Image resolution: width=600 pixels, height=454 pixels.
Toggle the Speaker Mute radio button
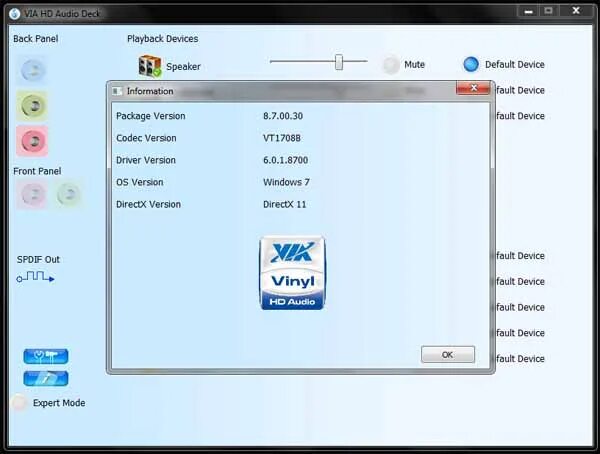click(391, 64)
